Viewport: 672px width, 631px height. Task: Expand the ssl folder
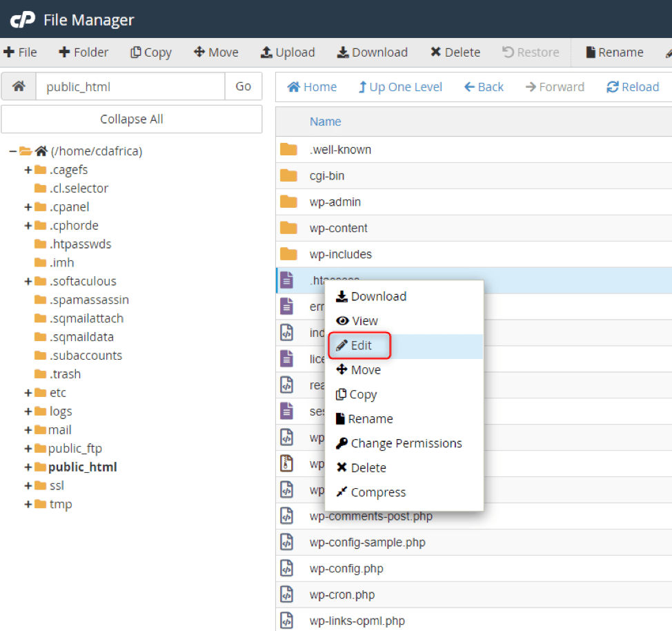tap(28, 485)
